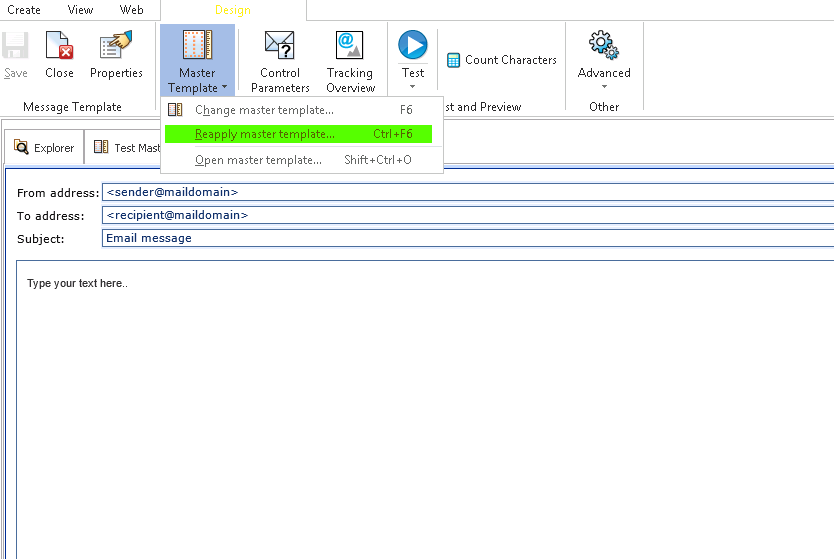Click the blue Test play icon
The width and height of the screenshot is (834, 559).
click(413, 45)
